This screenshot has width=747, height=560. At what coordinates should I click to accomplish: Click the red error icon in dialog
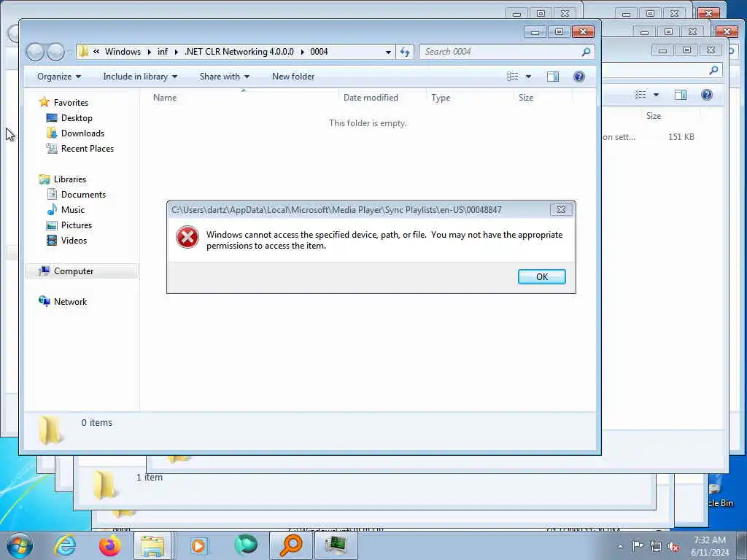coord(187,237)
